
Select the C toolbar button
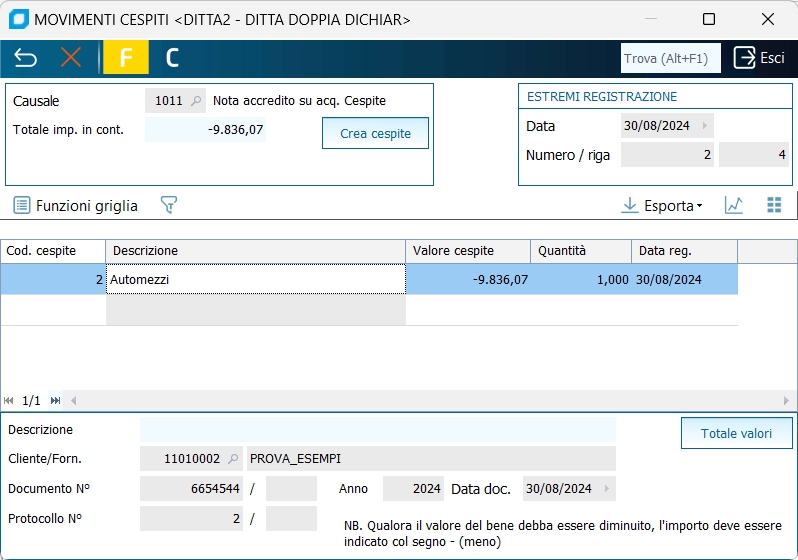coord(172,58)
